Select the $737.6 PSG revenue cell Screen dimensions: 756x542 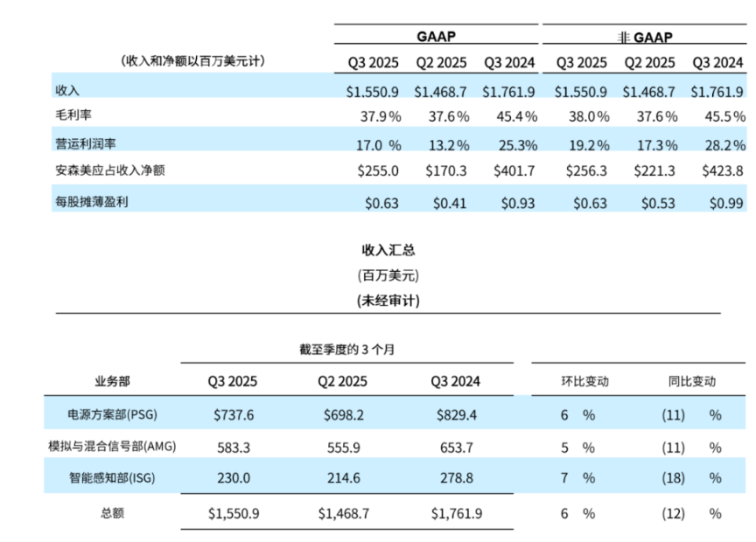234,415
